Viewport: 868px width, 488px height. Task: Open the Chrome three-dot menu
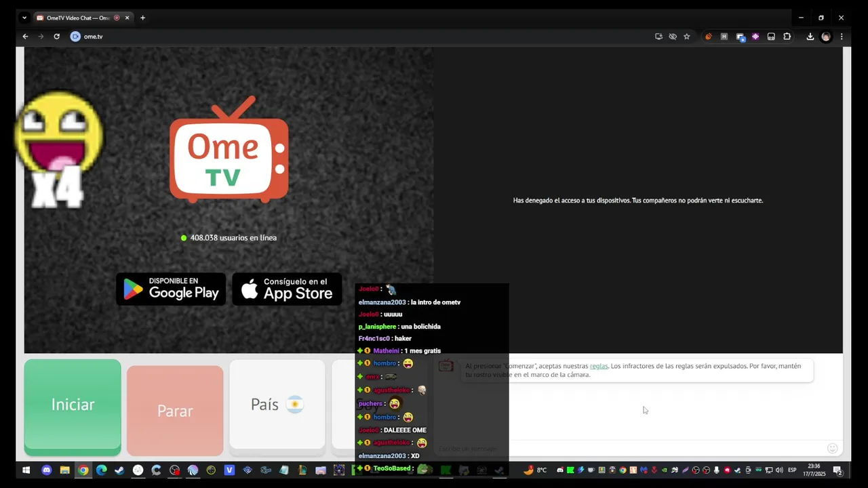click(x=842, y=37)
